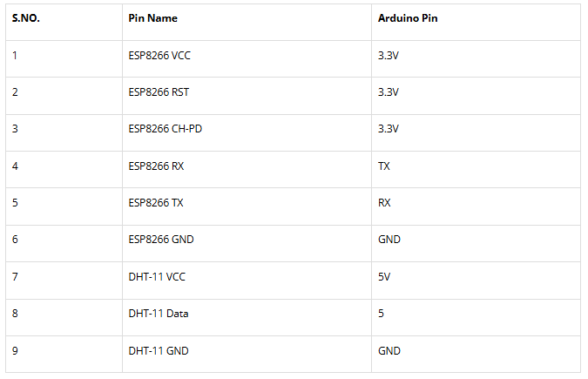Click Arduino pin value 5 for DHT-11 Data

(382, 314)
